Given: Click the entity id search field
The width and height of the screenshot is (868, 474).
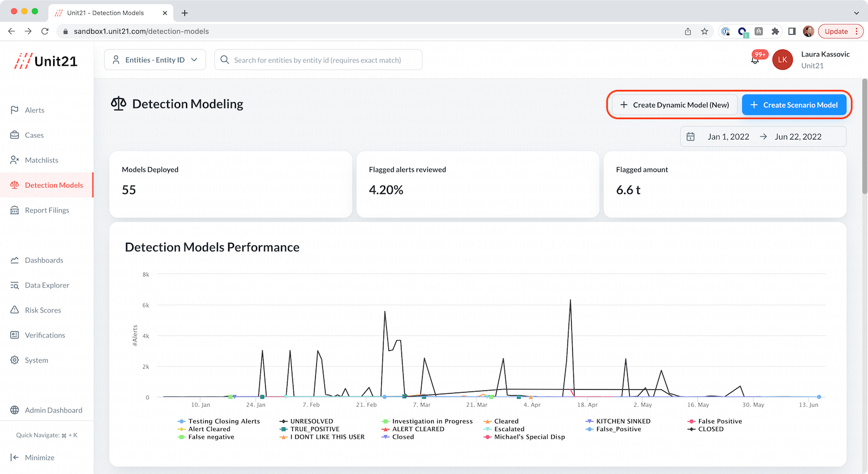Looking at the screenshot, I should coord(318,60).
